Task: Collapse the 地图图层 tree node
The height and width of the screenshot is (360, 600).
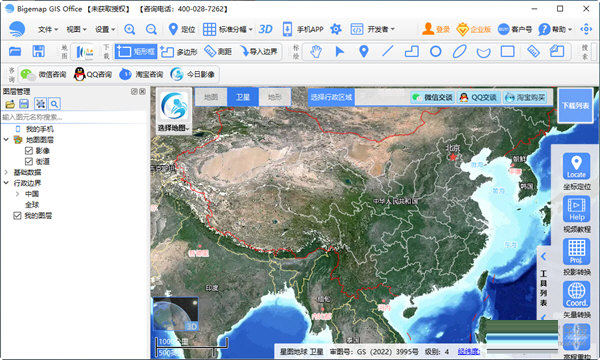Action: (x=6, y=140)
